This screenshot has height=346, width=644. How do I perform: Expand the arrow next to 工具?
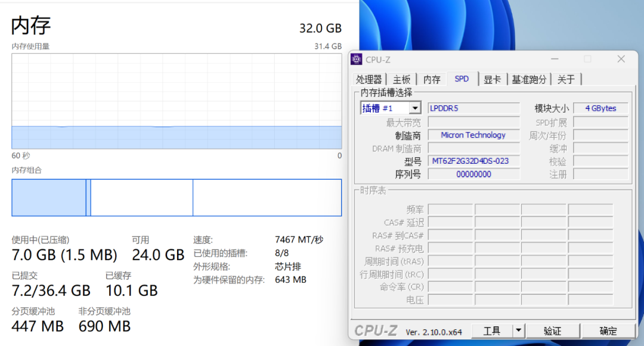coord(518,331)
